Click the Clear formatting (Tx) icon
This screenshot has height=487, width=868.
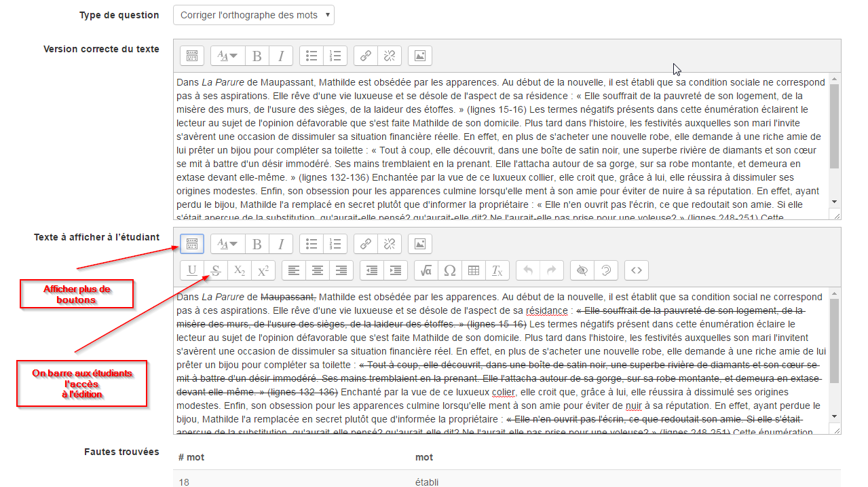click(497, 270)
